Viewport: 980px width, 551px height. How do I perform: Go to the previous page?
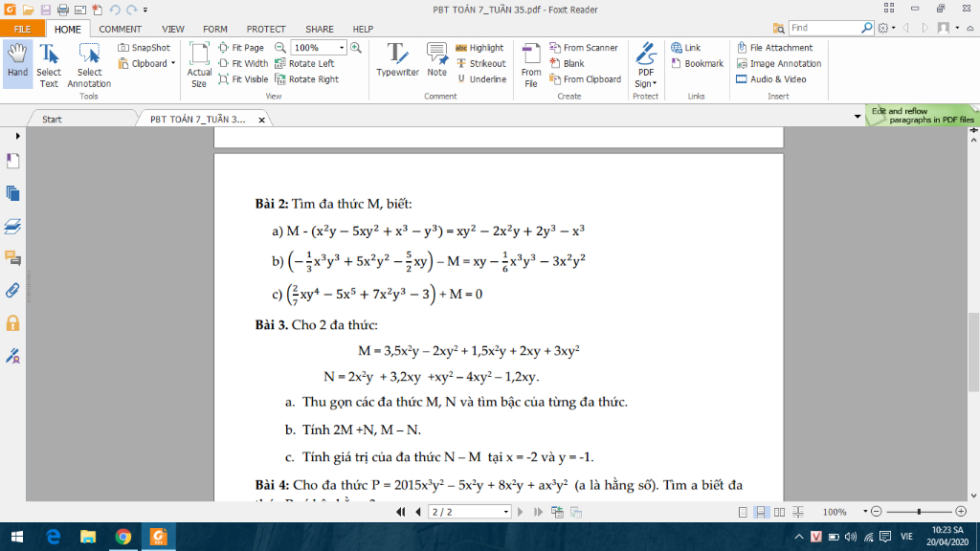coord(418,512)
